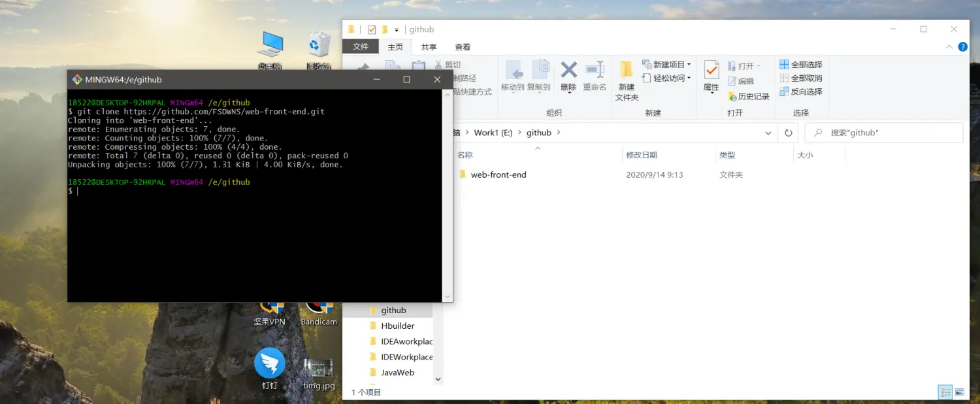Create a new folder with 新建文件夹

click(x=627, y=80)
